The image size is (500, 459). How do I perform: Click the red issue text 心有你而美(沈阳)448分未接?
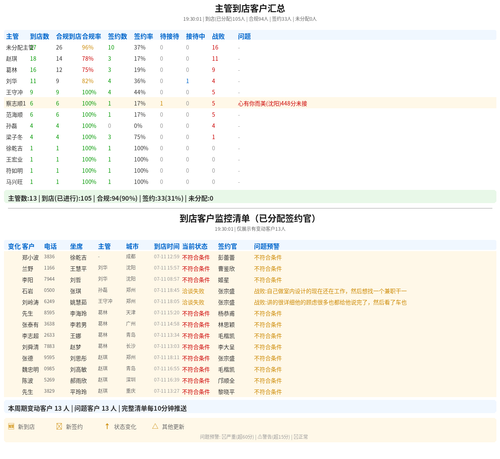point(272,104)
